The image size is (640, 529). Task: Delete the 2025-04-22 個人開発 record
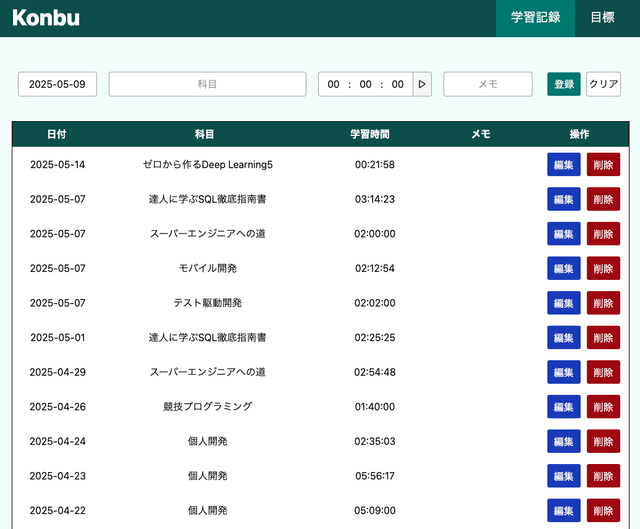603,510
